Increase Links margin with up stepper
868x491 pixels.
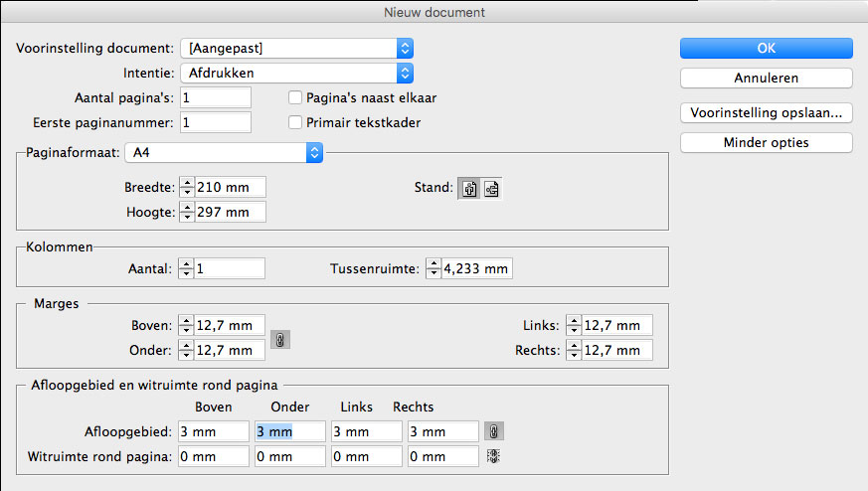(574, 320)
